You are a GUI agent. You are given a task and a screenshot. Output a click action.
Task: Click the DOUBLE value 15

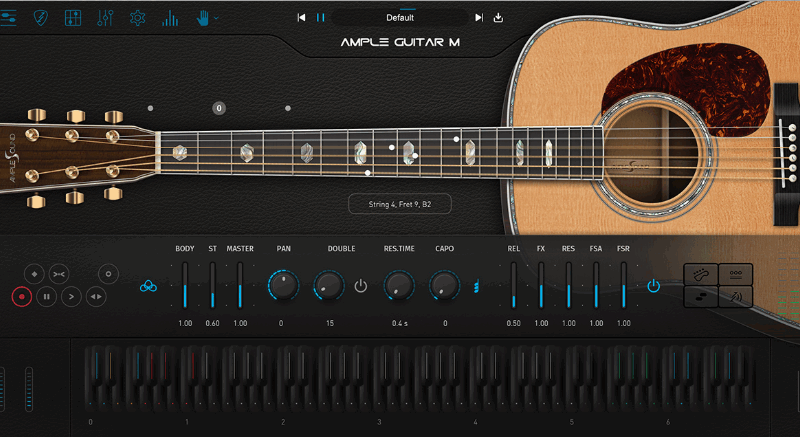(x=330, y=323)
